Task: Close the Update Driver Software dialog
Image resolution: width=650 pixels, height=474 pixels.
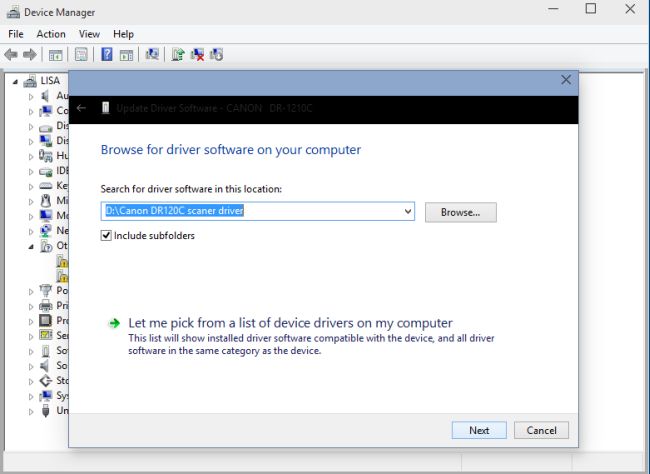Action: click(566, 80)
